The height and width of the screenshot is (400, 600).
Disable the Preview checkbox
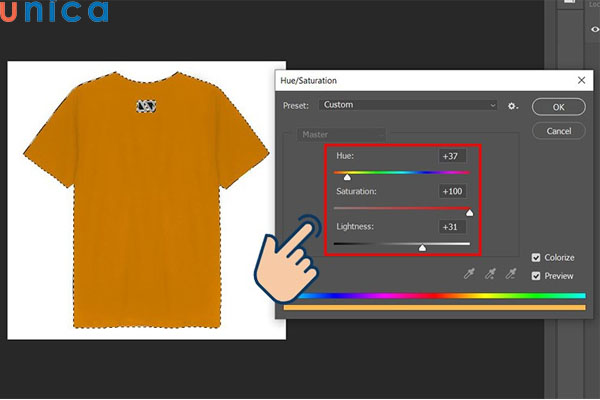click(537, 276)
